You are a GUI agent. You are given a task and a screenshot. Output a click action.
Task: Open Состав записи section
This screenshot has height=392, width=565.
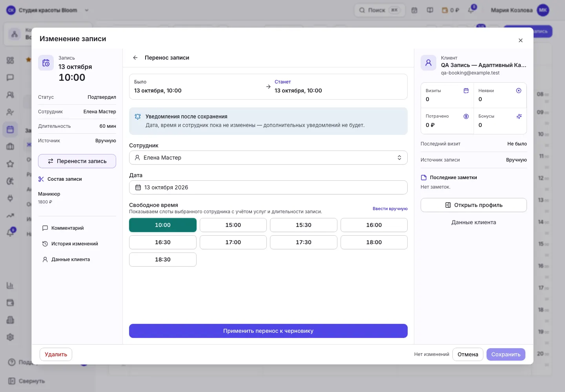coord(60,179)
